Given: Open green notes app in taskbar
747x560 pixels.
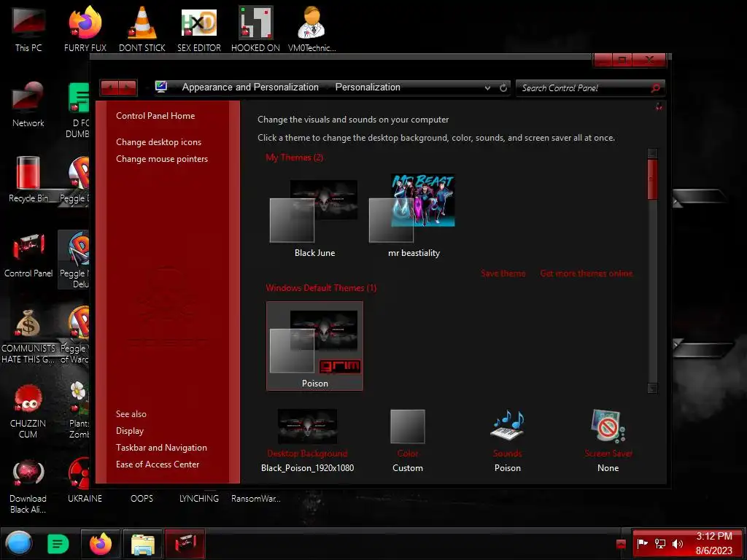Looking at the screenshot, I should (58, 544).
